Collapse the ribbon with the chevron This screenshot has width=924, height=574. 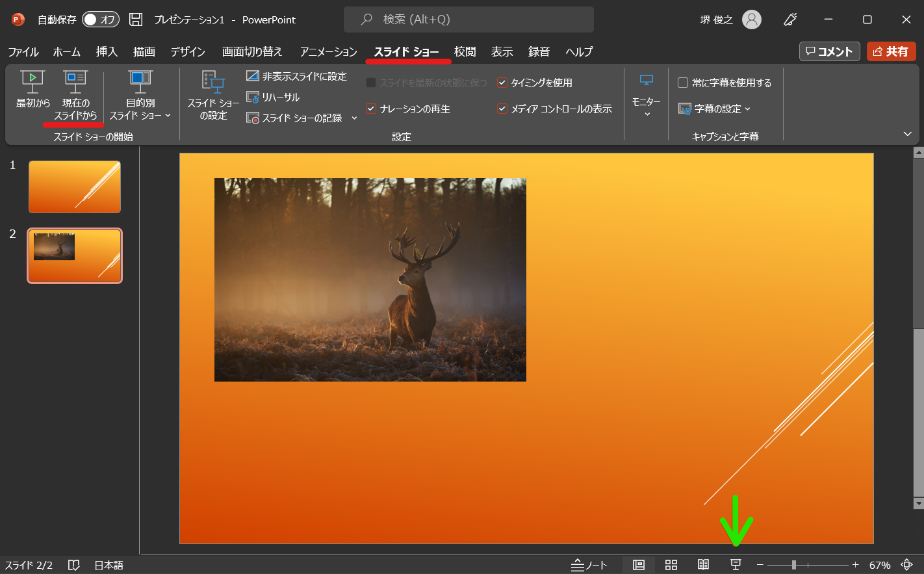[908, 134]
